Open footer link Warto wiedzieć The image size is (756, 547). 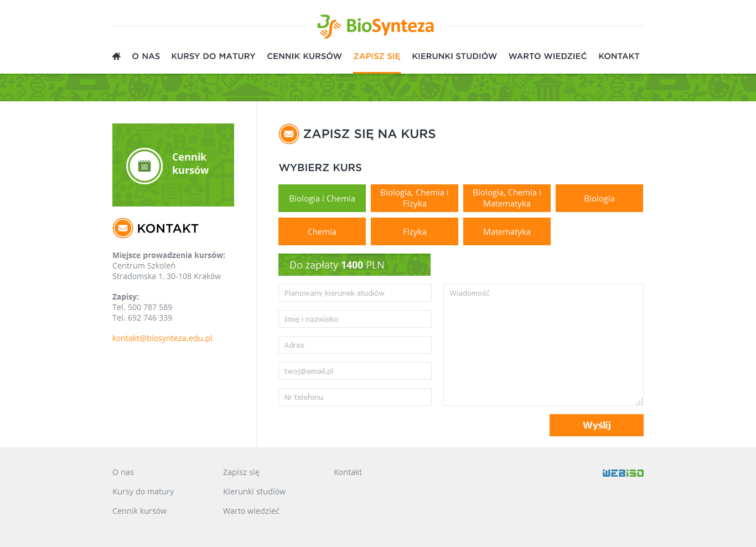pyautogui.click(x=251, y=511)
